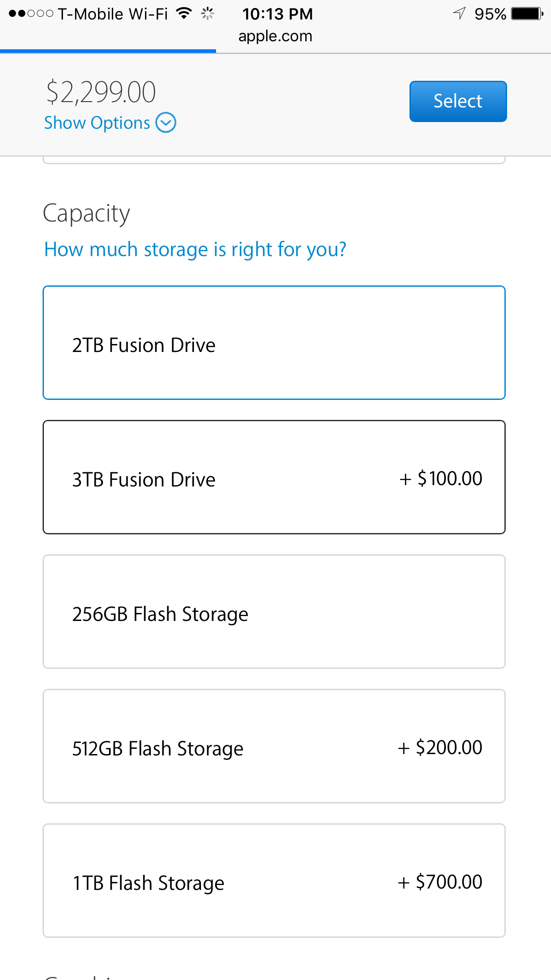Image resolution: width=551 pixels, height=980 pixels.
Task: Tap the $2,299.00 price summary
Action: (101, 92)
